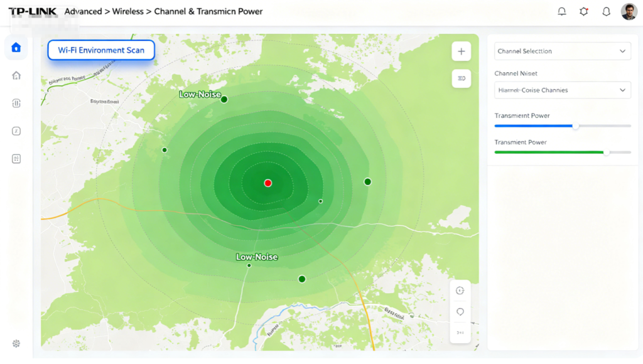
Task: Start Wi-Fi Environment Scan
Action: click(101, 50)
